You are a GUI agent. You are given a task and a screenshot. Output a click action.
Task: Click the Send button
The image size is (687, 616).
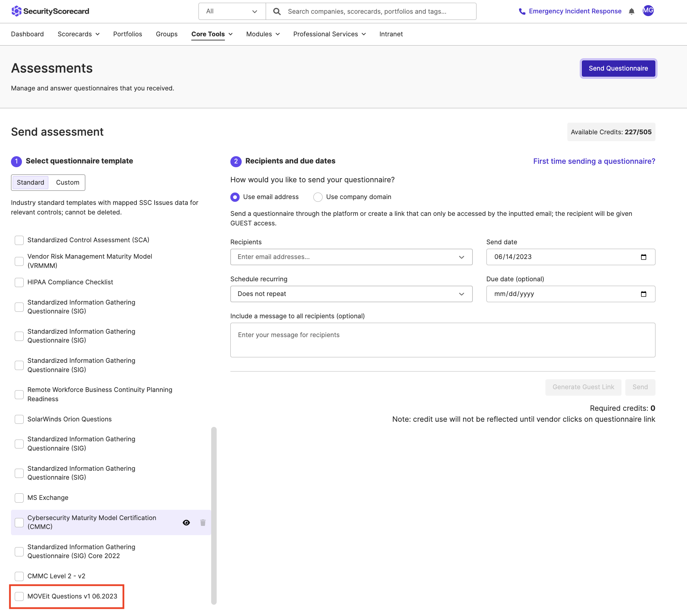click(640, 387)
